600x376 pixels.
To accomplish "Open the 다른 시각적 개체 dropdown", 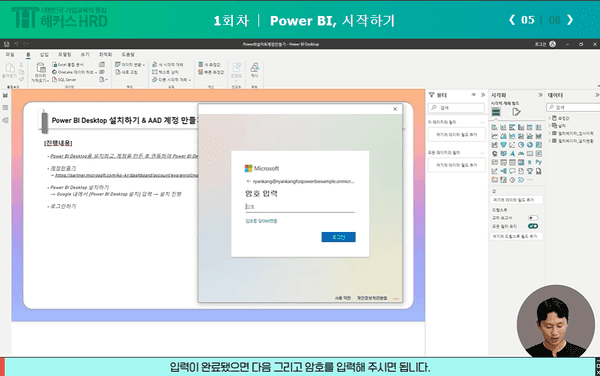I will pyautogui.click(x=171, y=80).
